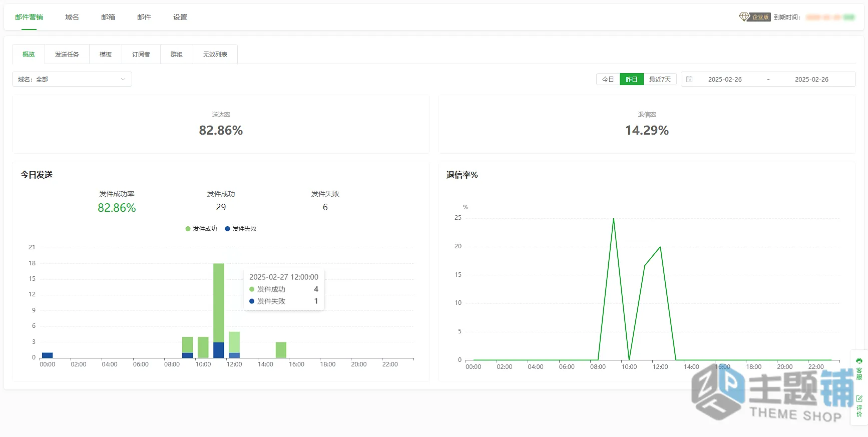Screen dimensions: 868x437
Task: Click the calendar icon in date range
Action: click(x=689, y=79)
